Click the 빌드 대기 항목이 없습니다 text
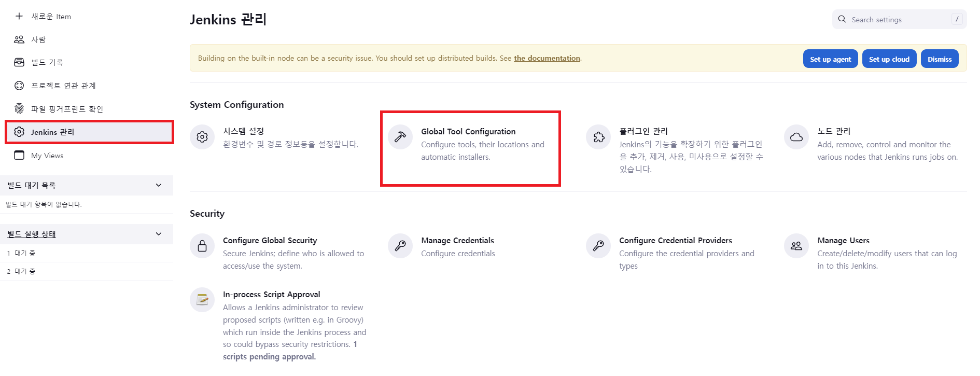Screen dimensions: 980x376 [44, 204]
